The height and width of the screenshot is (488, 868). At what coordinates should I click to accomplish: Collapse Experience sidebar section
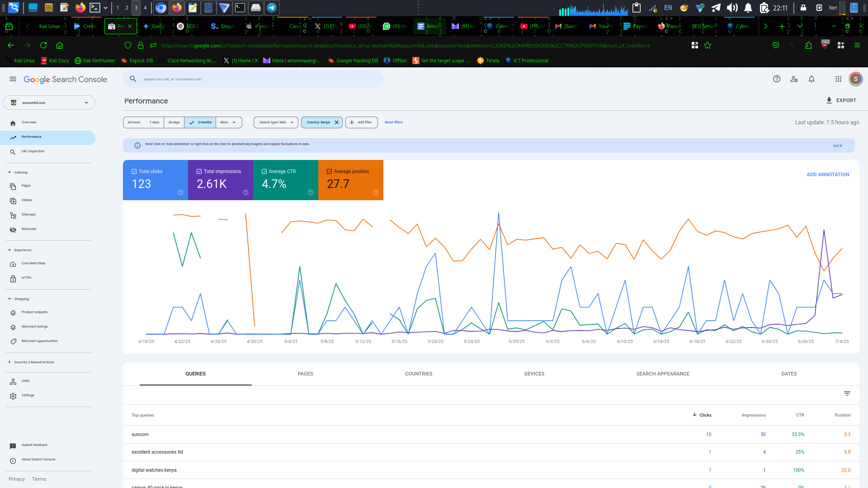9,250
